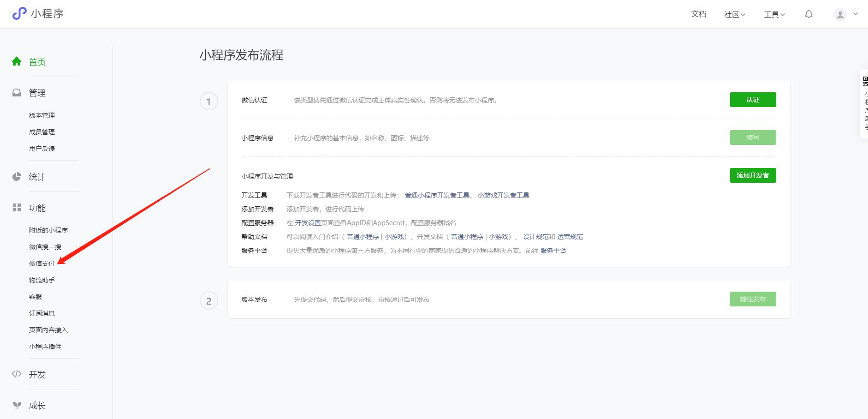Select 文档 in the top menu

(x=698, y=14)
